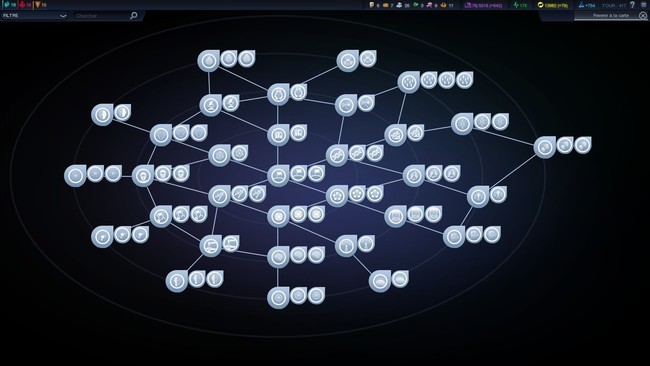Click the yellow energy reserve indicator
The width and height of the screenshot is (650, 366).
click(552, 5)
